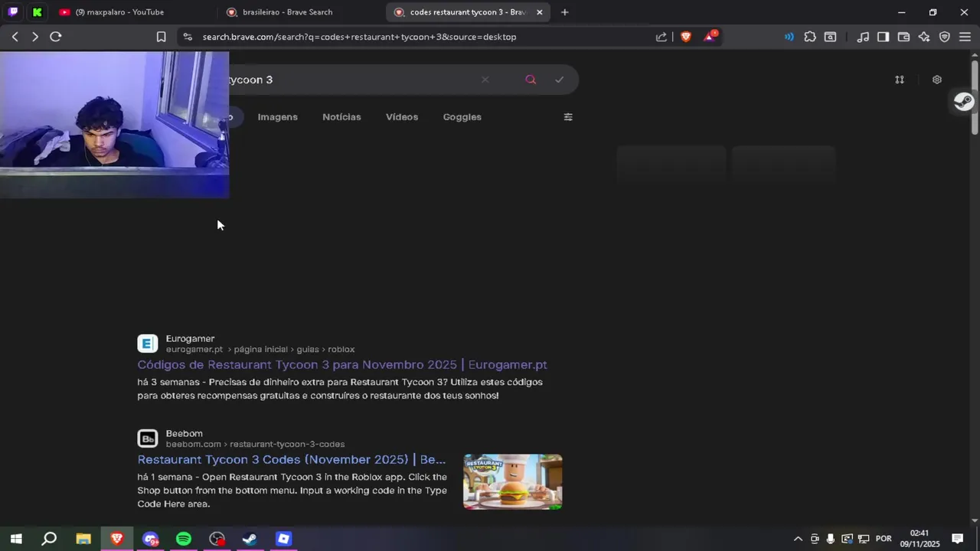Switch to the Goggles tab

[462, 117]
